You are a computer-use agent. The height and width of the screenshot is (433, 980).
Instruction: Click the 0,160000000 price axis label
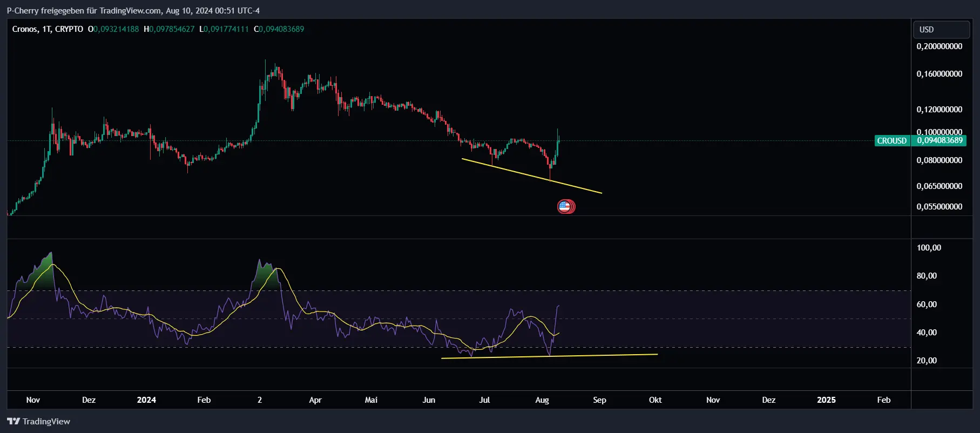[x=940, y=74]
